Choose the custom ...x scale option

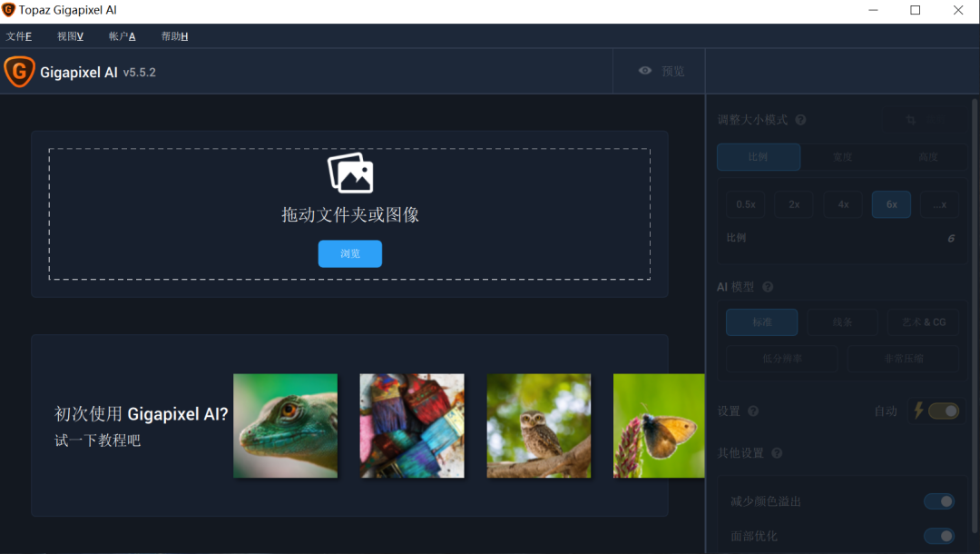pos(939,204)
